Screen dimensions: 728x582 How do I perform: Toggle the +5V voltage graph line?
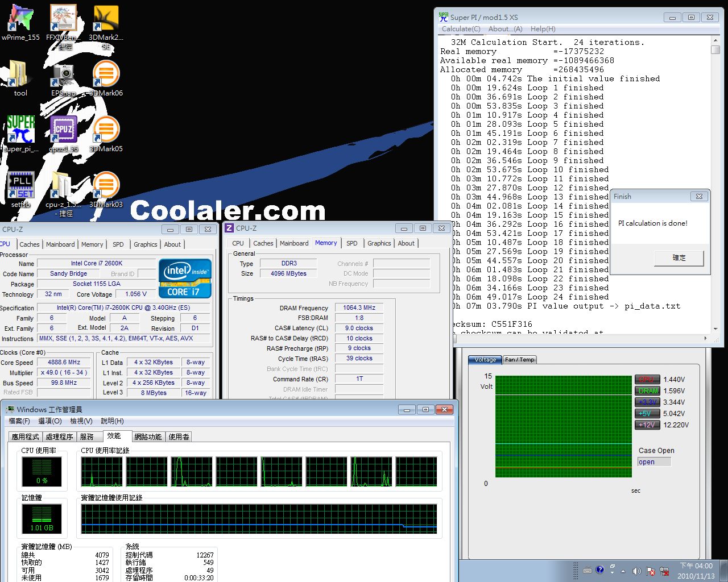647,414
